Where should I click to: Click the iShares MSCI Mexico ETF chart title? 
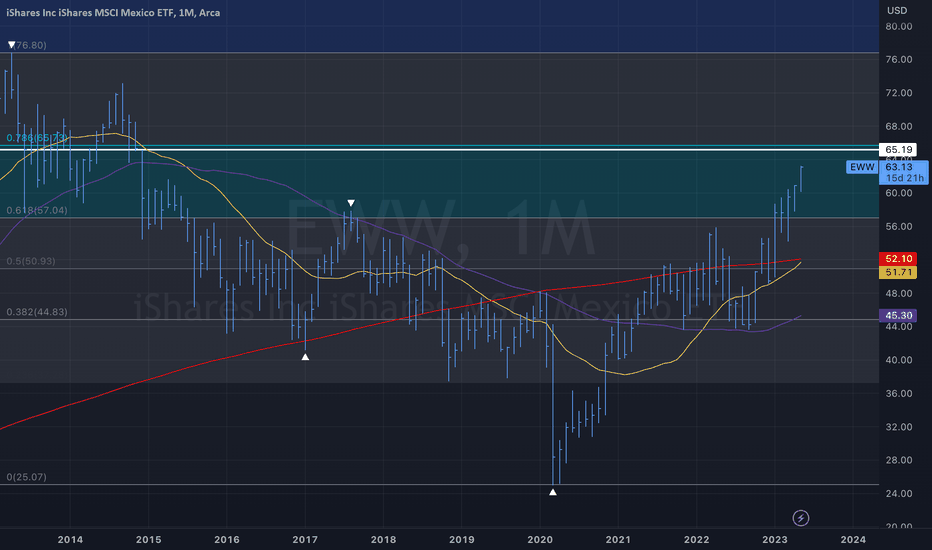coord(113,12)
